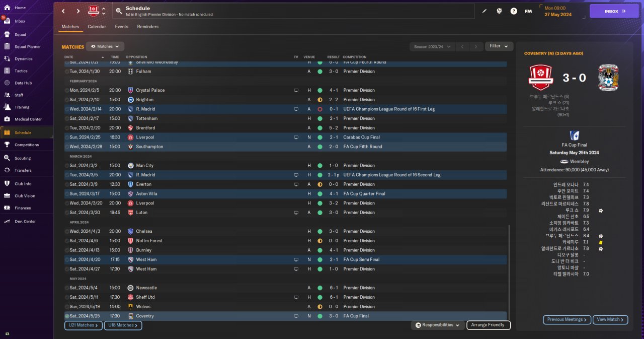Viewport: 644px width, 339px height.
Task: Select the Coventry FA Cup Final row
Action: pyautogui.click(x=285, y=316)
